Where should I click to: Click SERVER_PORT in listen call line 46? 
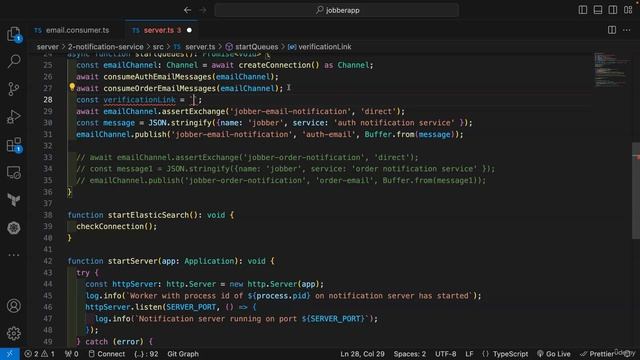coord(191,307)
